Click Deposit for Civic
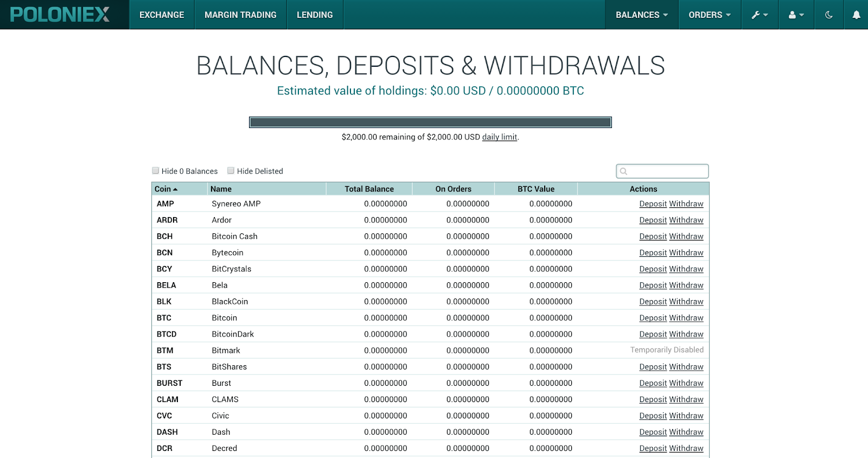 (653, 415)
